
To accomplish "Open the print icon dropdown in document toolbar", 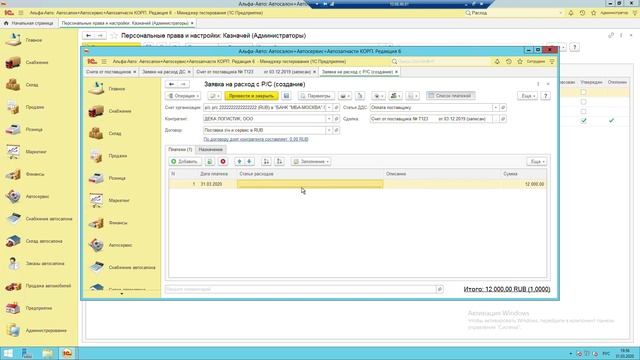I will (x=344, y=96).
